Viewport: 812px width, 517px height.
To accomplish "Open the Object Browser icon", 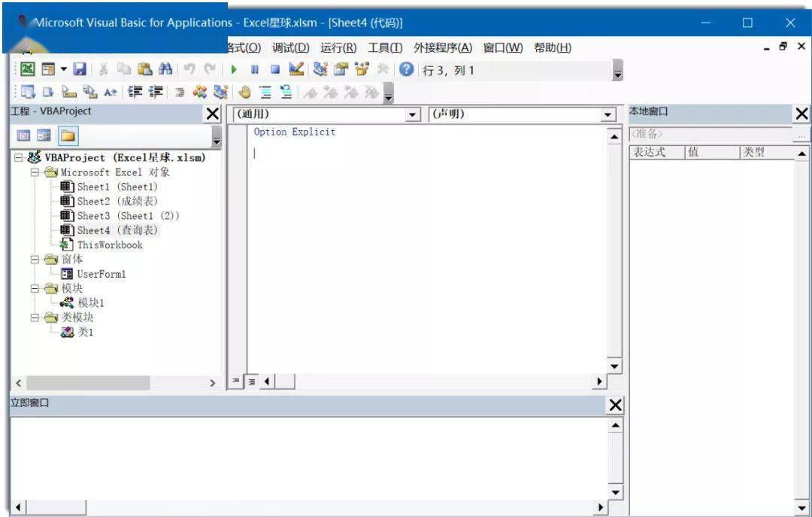I will [362, 68].
